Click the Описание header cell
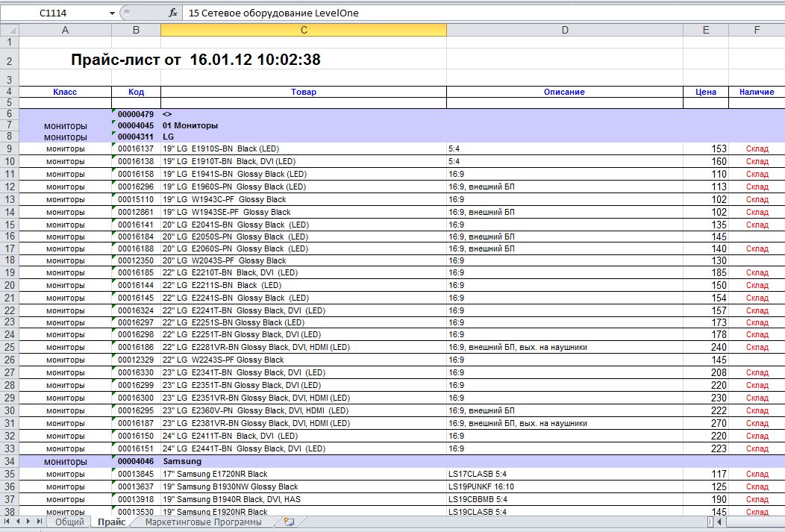This screenshot has width=785, height=532. coord(565,92)
